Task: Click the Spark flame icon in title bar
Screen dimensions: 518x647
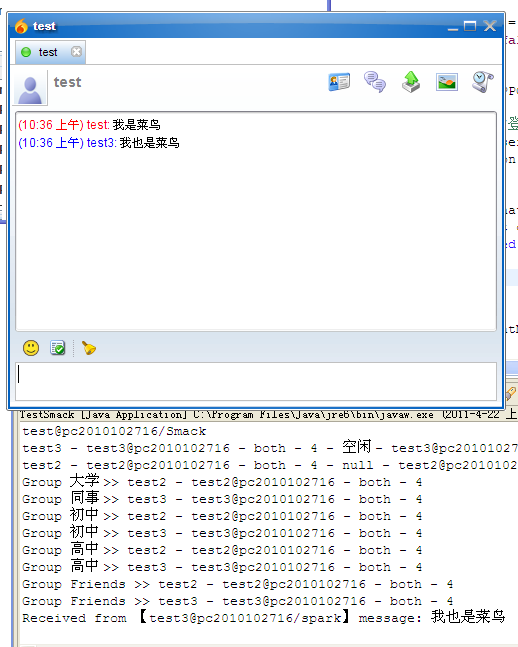Action: (21, 26)
